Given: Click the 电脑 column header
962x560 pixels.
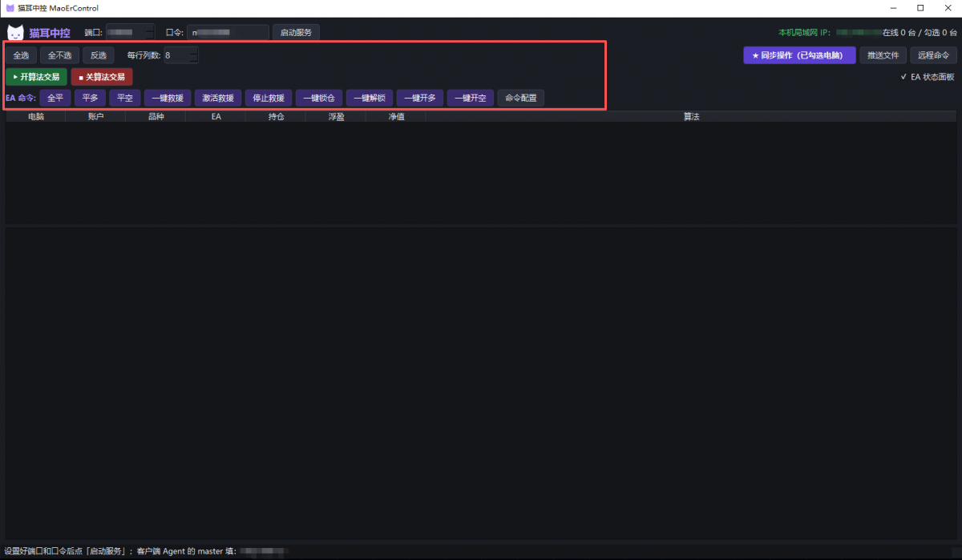Looking at the screenshot, I should (x=36, y=117).
